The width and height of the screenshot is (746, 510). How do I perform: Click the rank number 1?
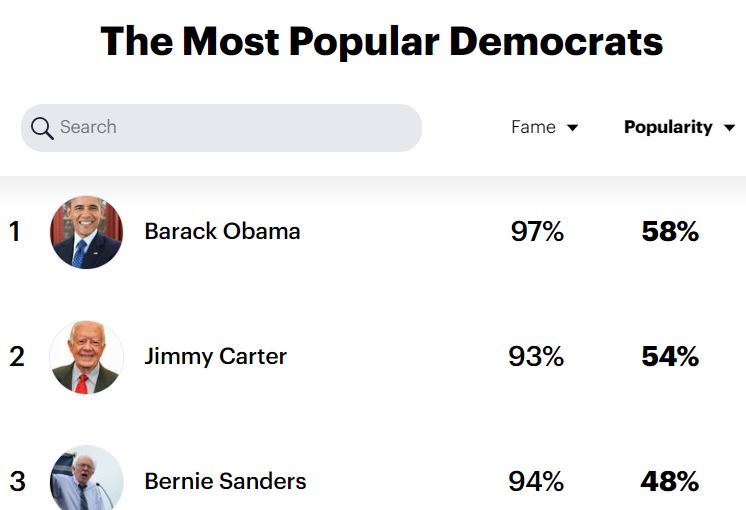15,232
